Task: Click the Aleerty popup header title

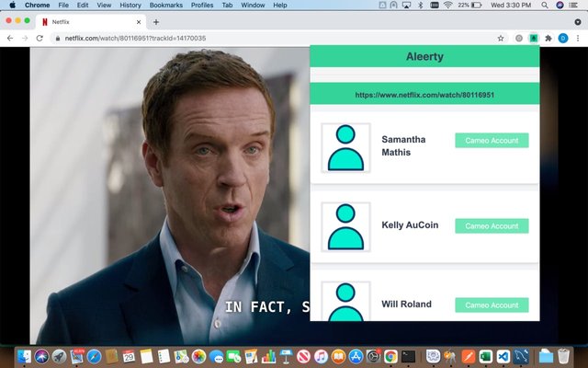Action: pyautogui.click(x=424, y=57)
